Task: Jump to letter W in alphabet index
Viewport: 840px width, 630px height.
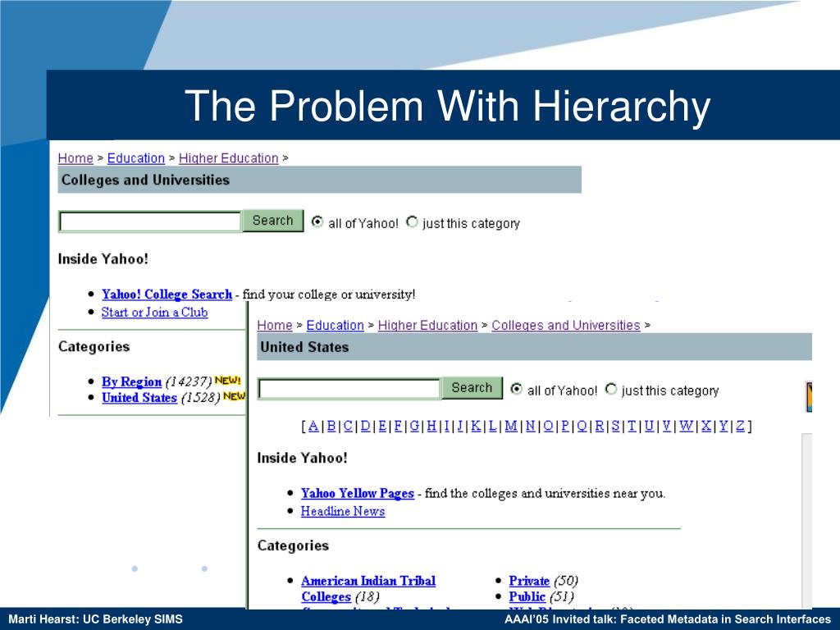Action: (686, 427)
